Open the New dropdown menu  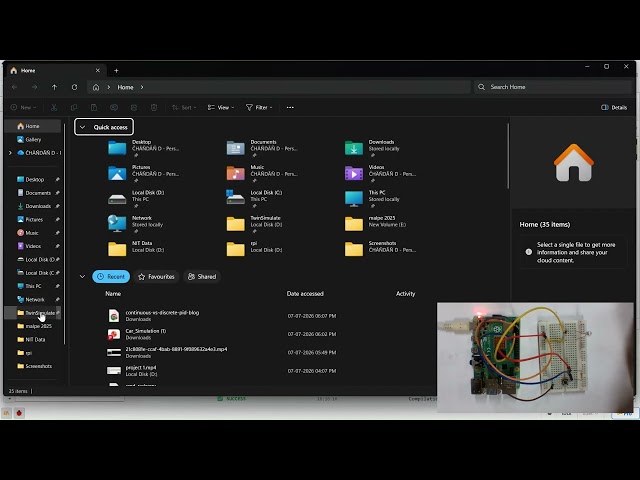click(x=23, y=107)
